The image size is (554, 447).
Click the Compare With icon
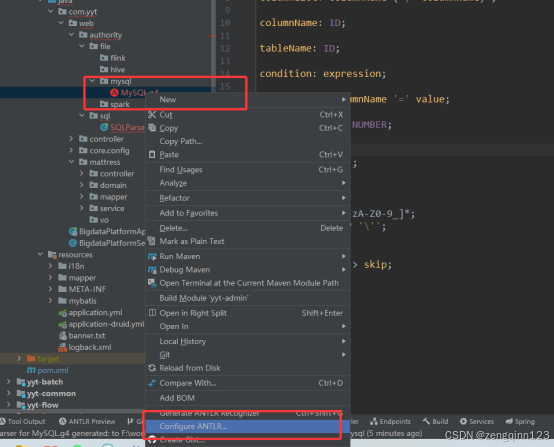[152, 383]
